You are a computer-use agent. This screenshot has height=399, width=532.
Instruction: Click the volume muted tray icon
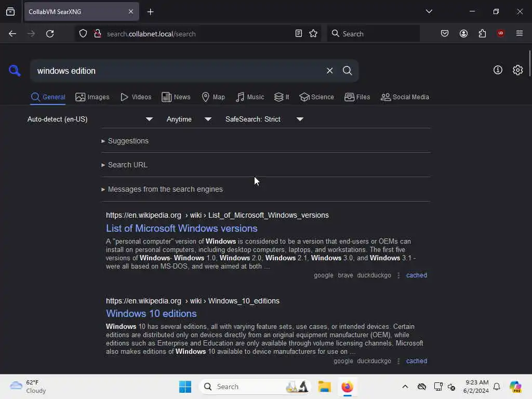coord(451,387)
